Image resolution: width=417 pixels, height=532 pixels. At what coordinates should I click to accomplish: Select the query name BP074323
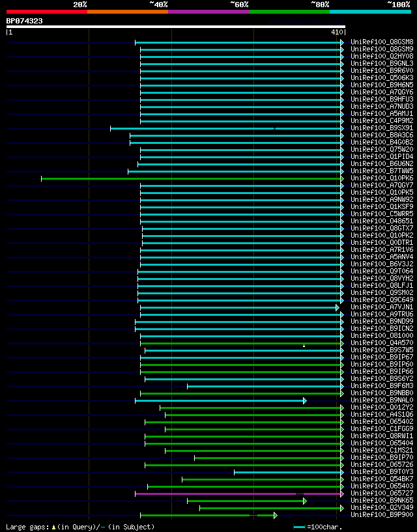[25, 21]
